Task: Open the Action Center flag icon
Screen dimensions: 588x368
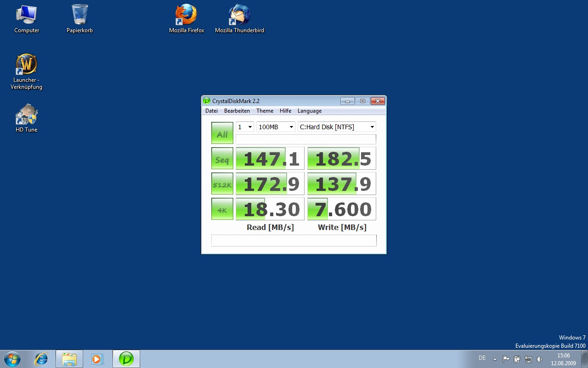Action: pos(506,359)
